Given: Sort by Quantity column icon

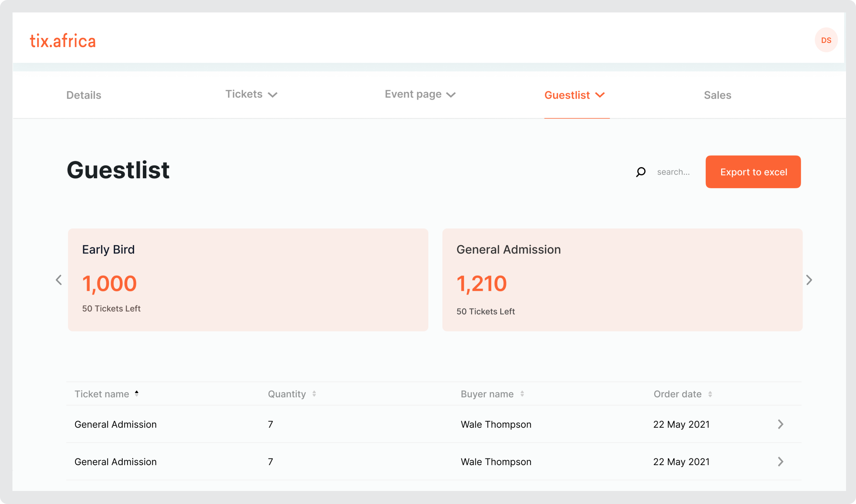Looking at the screenshot, I should [x=314, y=394].
